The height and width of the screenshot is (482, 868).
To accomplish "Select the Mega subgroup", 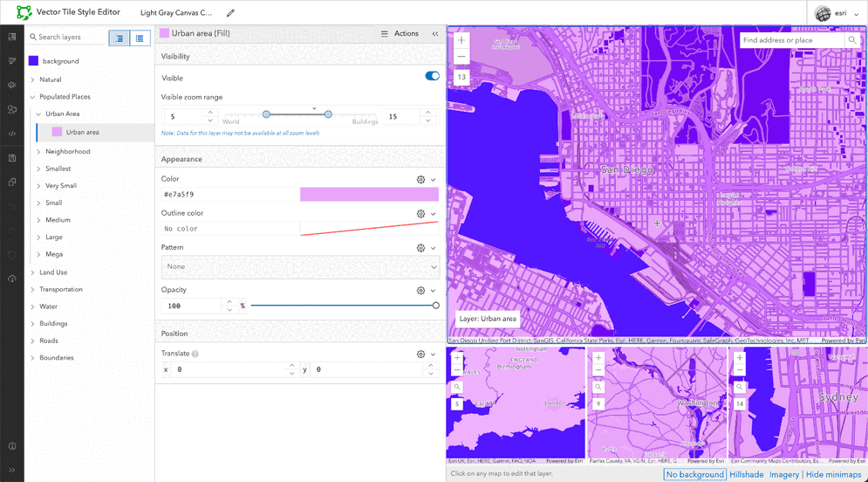I will [x=54, y=254].
